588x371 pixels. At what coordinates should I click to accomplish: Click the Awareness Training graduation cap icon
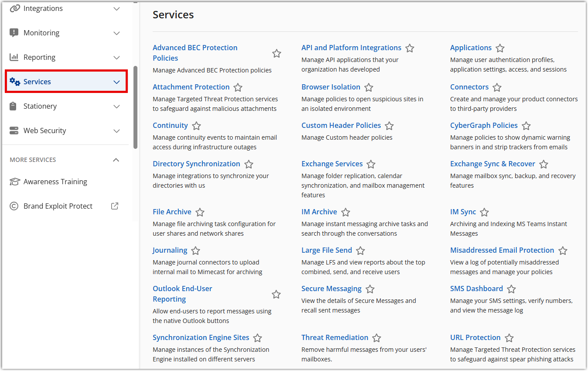[x=15, y=182]
